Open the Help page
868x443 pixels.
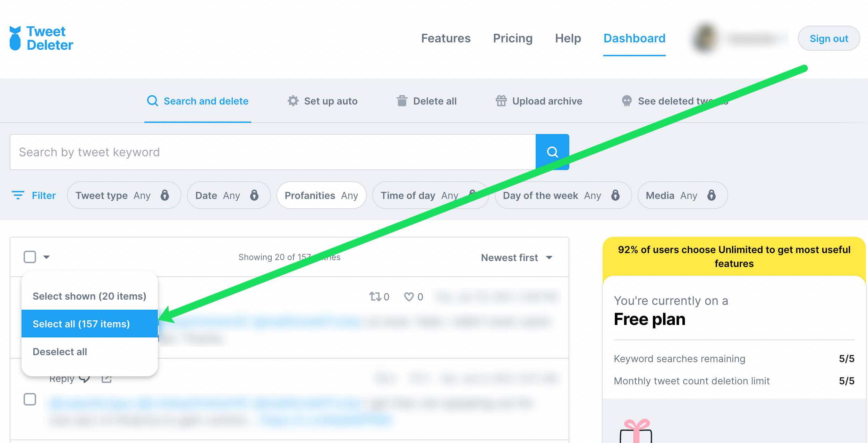pos(568,38)
